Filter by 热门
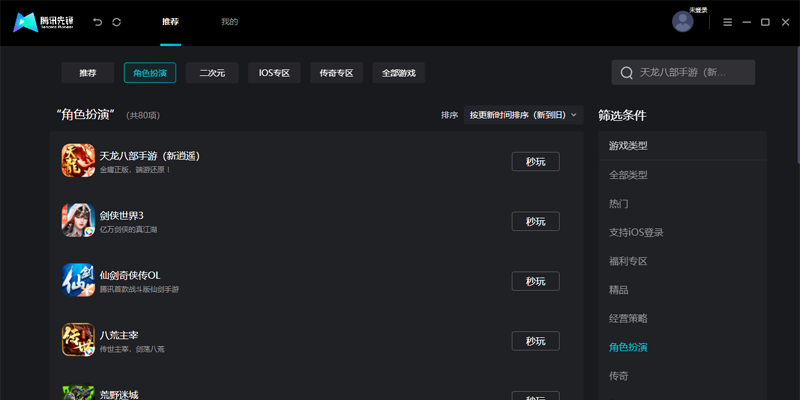Screen dimensions: 800x400 tap(618, 204)
